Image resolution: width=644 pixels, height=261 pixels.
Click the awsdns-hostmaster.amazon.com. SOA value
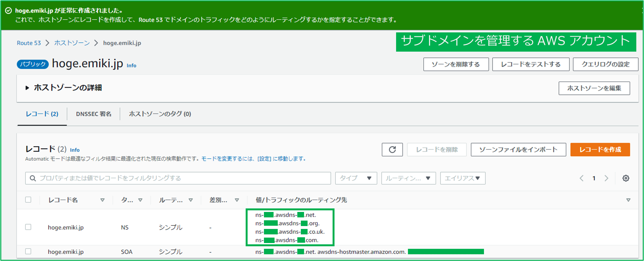pos(362,252)
